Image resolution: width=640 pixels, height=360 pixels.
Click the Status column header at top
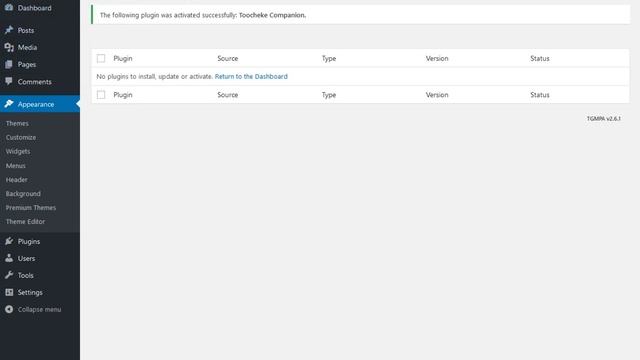point(540,58)
